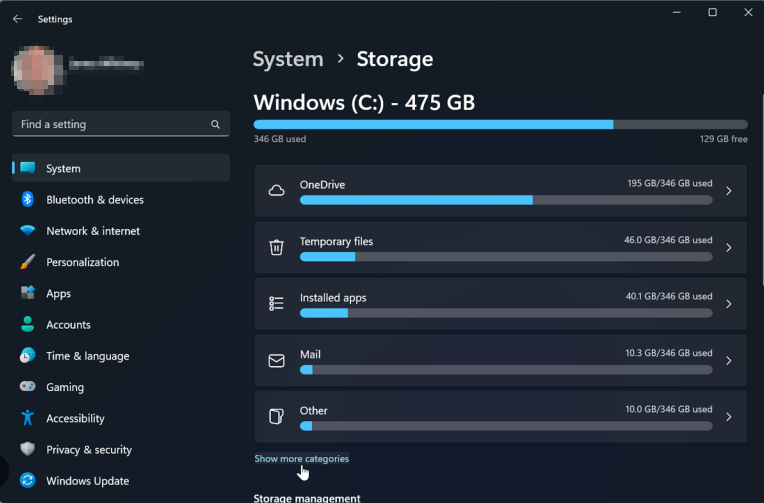Select Gaming in sidebar
Viewport: 764px width, 503px height.
[x=121, y=387]
